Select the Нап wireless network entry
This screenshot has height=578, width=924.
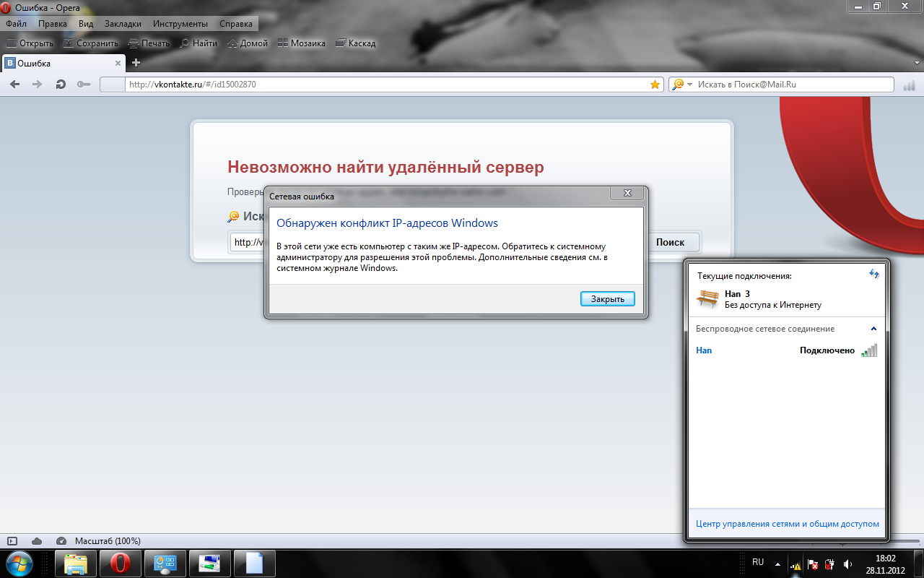[x=787, y=350]
